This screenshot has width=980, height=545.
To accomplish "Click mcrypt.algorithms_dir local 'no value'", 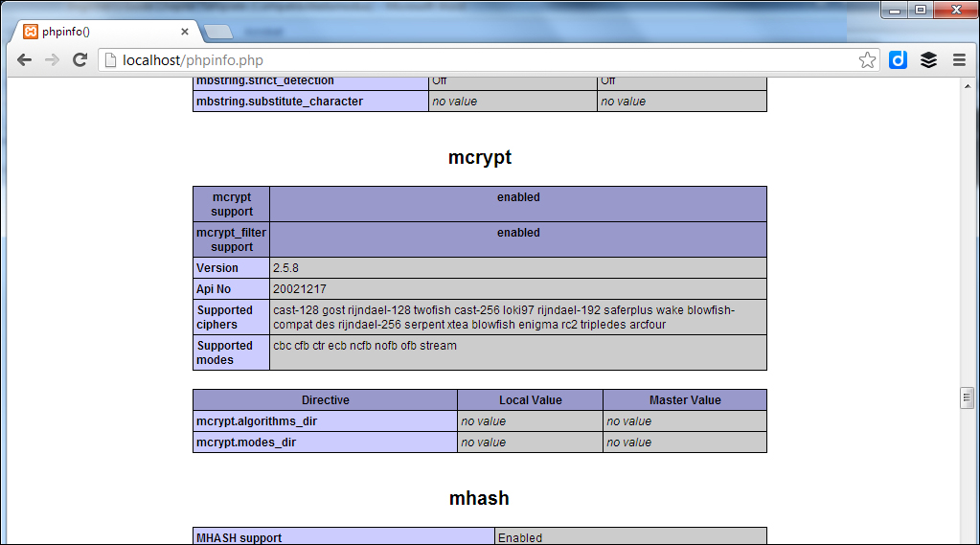I will tap(483, 421).
